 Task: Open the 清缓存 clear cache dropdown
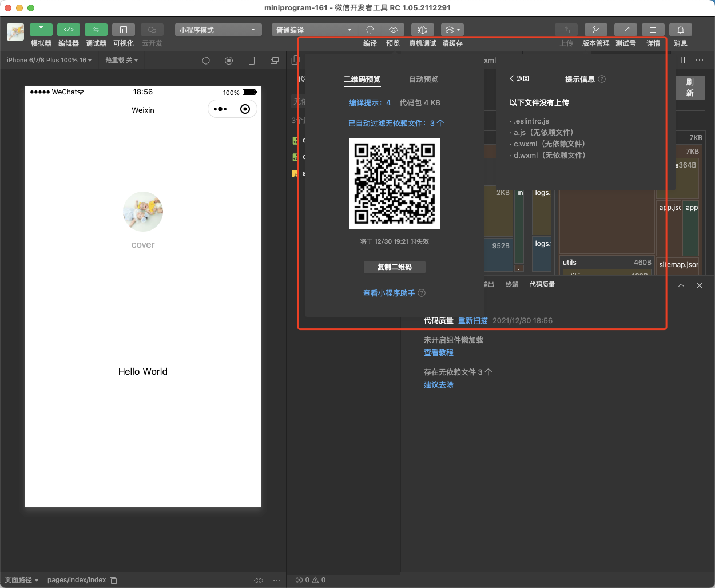point(452,30)
